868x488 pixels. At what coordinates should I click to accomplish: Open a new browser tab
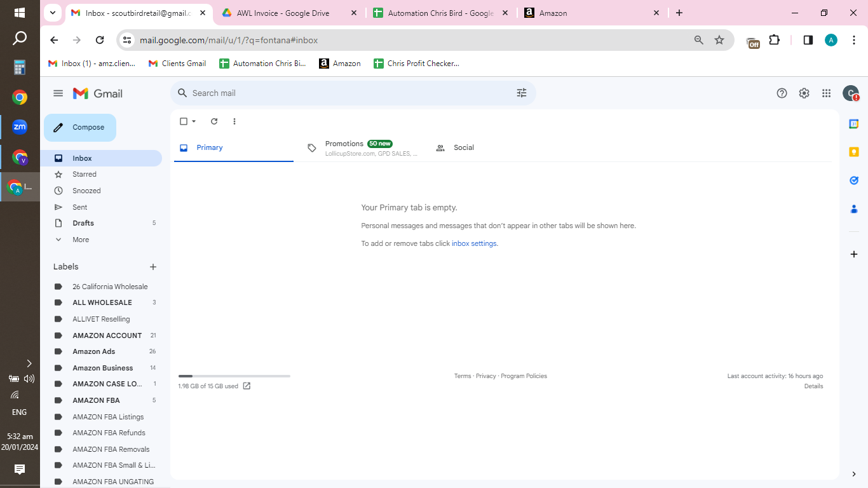coord(679,13)
